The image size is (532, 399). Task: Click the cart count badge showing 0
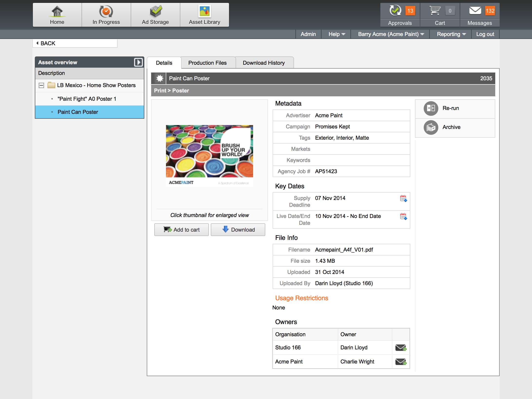coord(450,11)
